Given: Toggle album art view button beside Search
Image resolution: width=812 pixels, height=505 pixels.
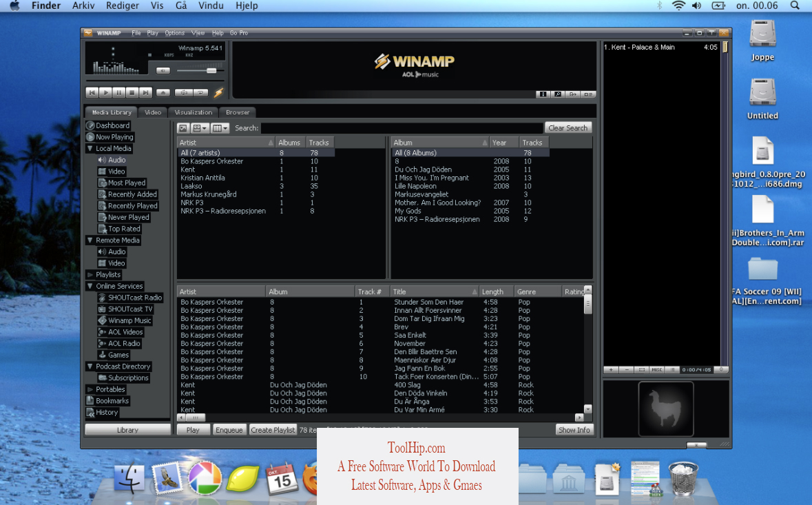Looking at the screenshot, I should tap(183, 128).
